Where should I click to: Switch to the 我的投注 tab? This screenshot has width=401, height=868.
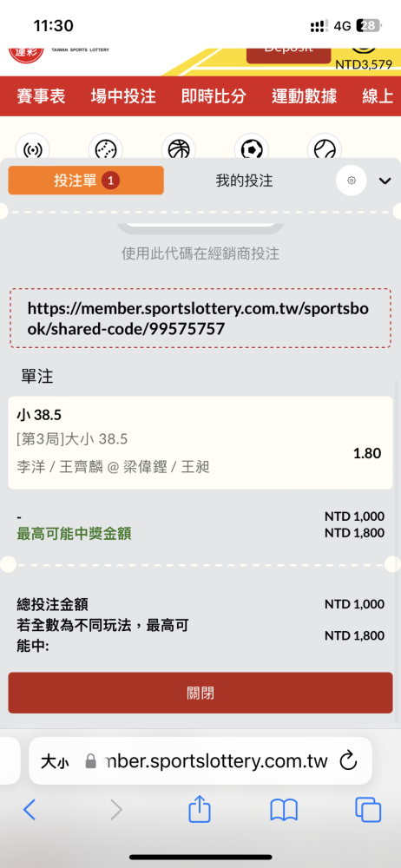(244, 181)
